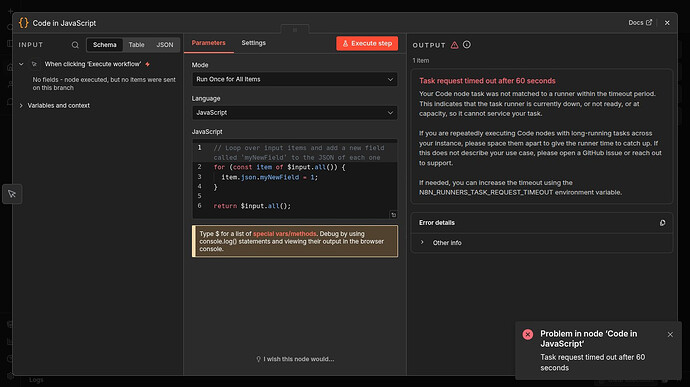Dismiss the problem notification toast
The height and width of the screenshot is (387, 690).
click(x=670, y=335)
